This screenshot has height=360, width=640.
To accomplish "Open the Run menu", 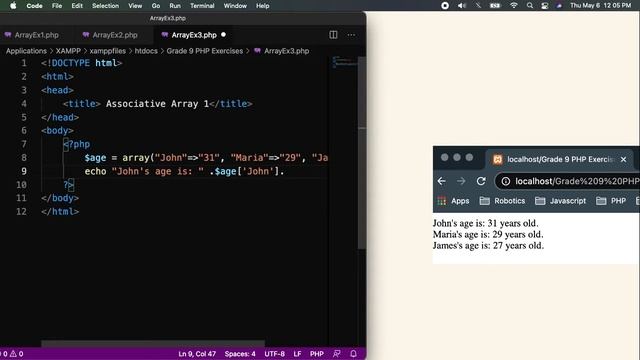I will [x=175, y=6].
